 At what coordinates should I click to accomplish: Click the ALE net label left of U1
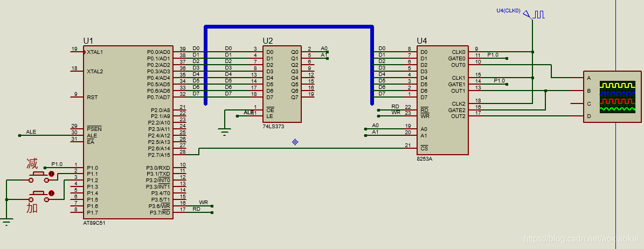[x=31, y=132]
